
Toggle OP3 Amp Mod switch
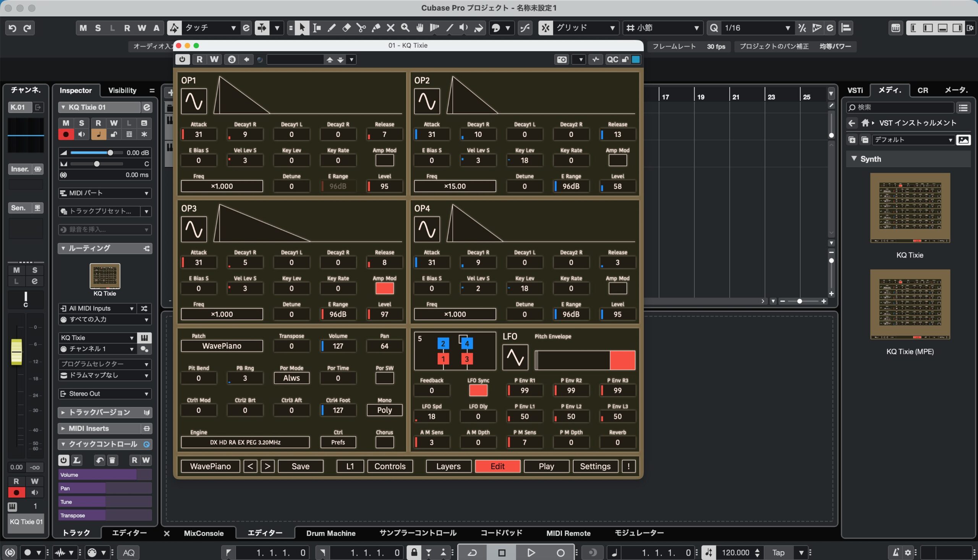(384, 288)
